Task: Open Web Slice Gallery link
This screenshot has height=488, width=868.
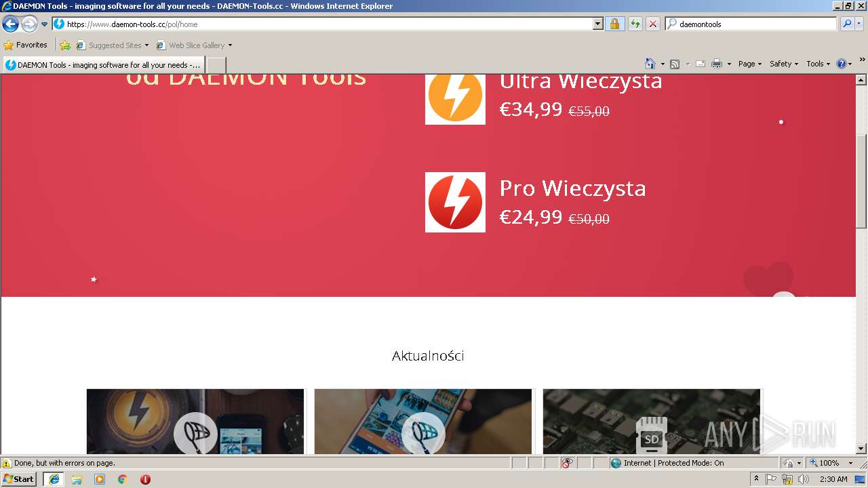Action: click(x=194, y=45)
